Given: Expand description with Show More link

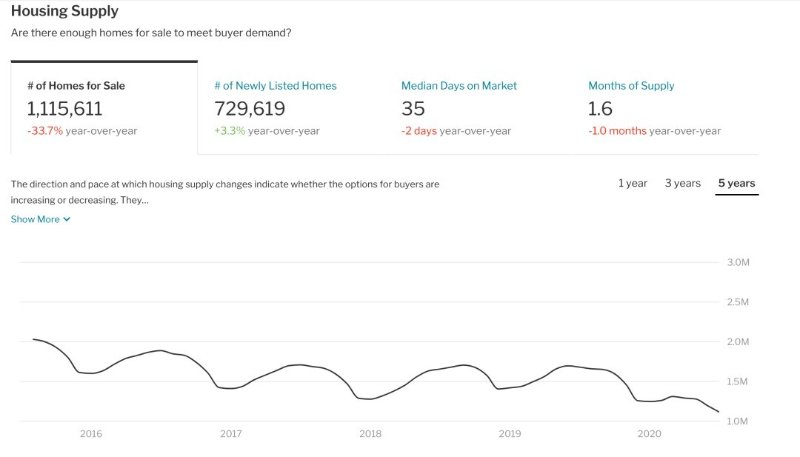Looking at the screenshot, I should (40, 219).
